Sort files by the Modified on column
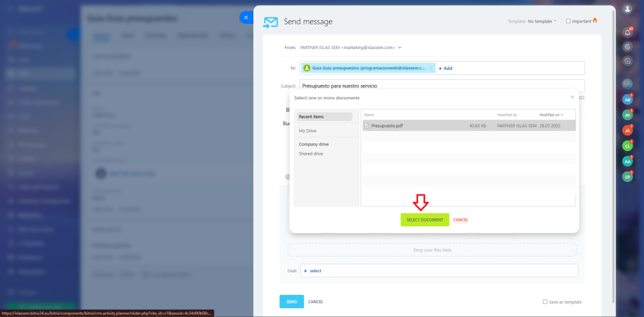This screenshot has height=317, width=644. (x=550, y=115)
